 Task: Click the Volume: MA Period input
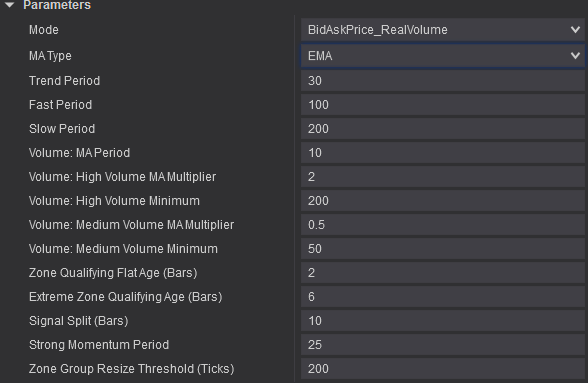[442, 153]
